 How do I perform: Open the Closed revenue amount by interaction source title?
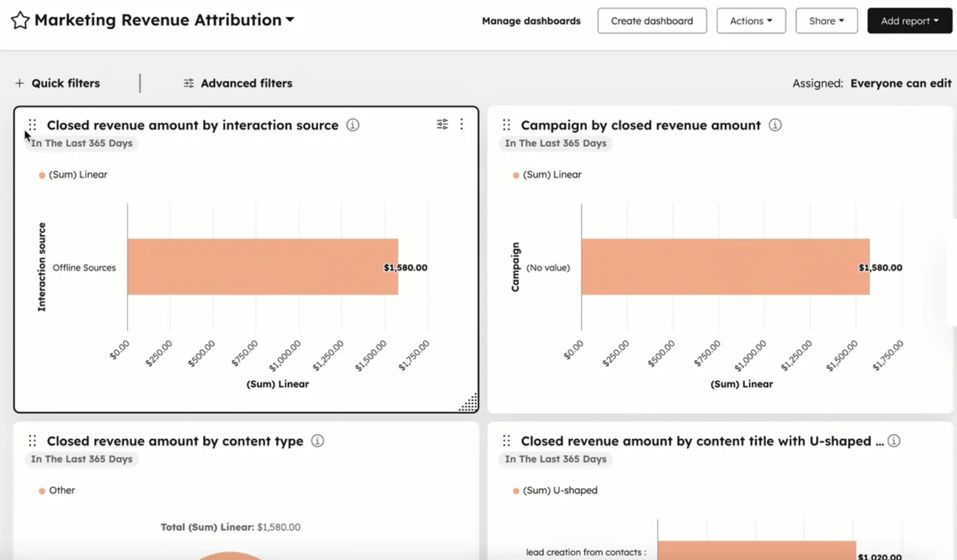[193, 125]
